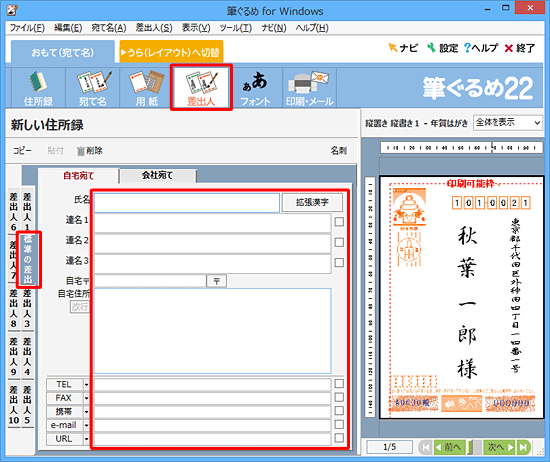
Task: Open the URL field type dropdown arrow
Action: [86, 439]
